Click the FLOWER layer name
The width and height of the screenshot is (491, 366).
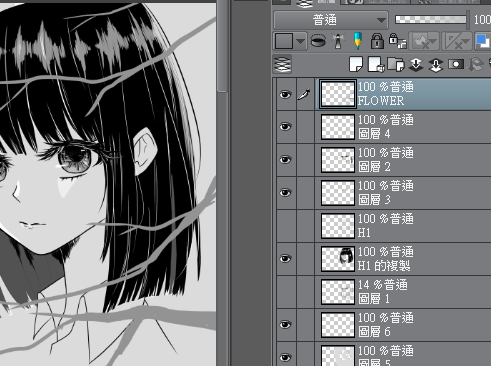(x=381, y=101)
